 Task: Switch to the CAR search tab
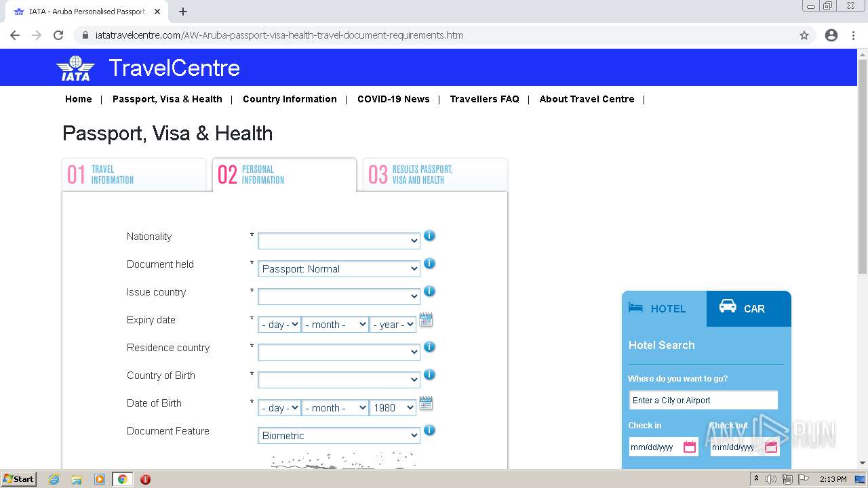coord(749,308)
